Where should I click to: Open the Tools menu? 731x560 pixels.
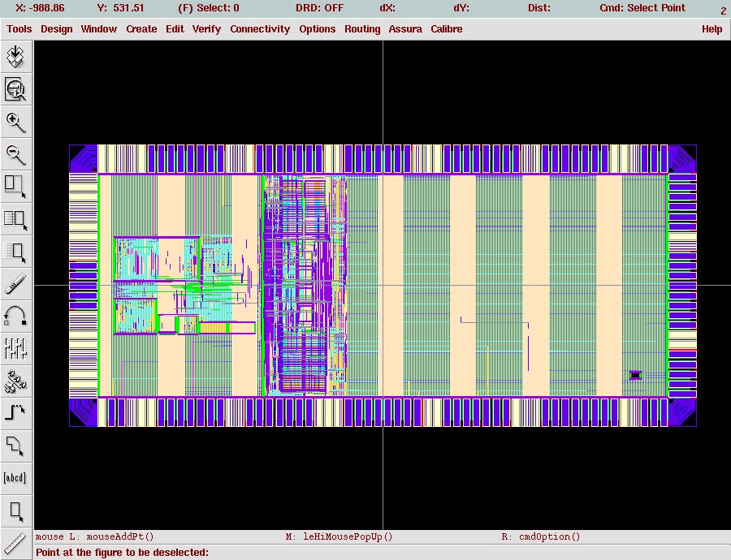[x=19, y=29]
